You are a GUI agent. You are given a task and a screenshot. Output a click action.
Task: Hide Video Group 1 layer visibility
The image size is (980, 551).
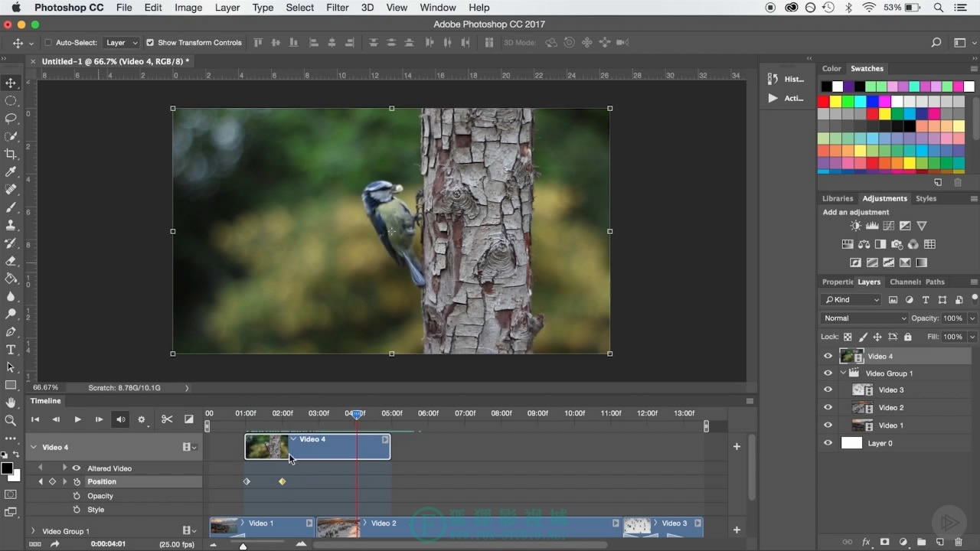point(828,373)
